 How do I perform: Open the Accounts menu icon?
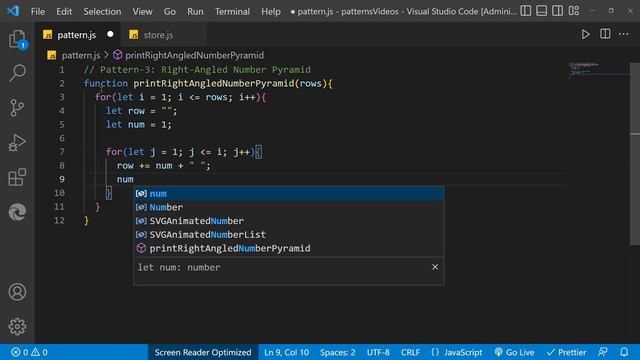point(17,292)
